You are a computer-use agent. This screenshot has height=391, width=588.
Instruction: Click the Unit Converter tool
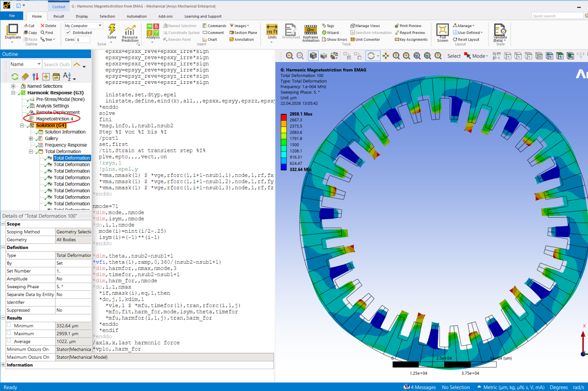(x=365, y=40)
